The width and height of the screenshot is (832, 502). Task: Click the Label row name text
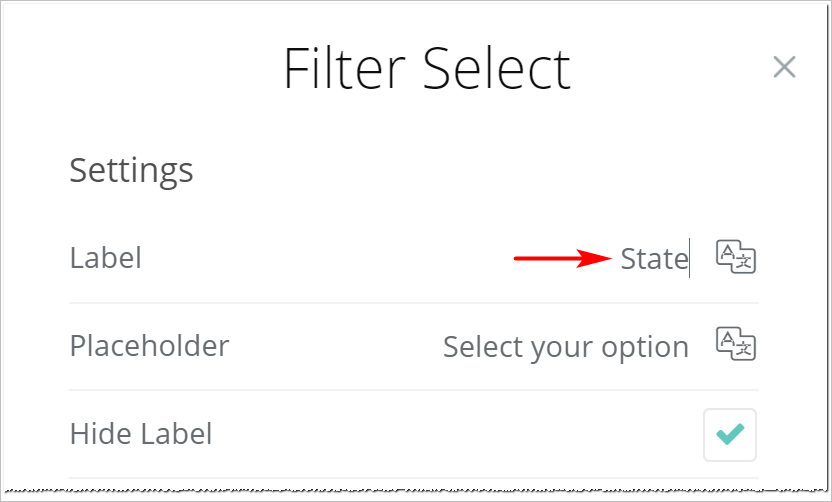[x=105, y=258]
